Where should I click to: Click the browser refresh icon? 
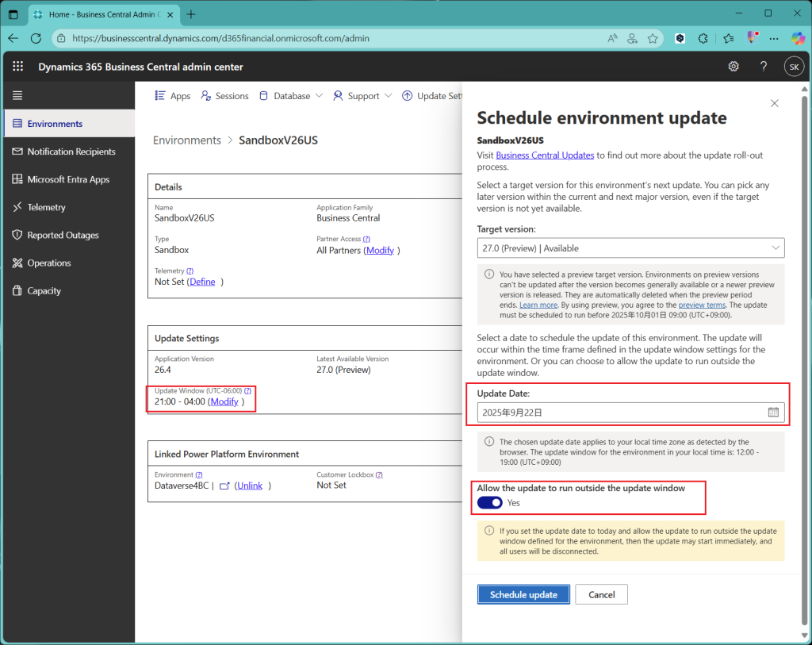click(36, 38)
